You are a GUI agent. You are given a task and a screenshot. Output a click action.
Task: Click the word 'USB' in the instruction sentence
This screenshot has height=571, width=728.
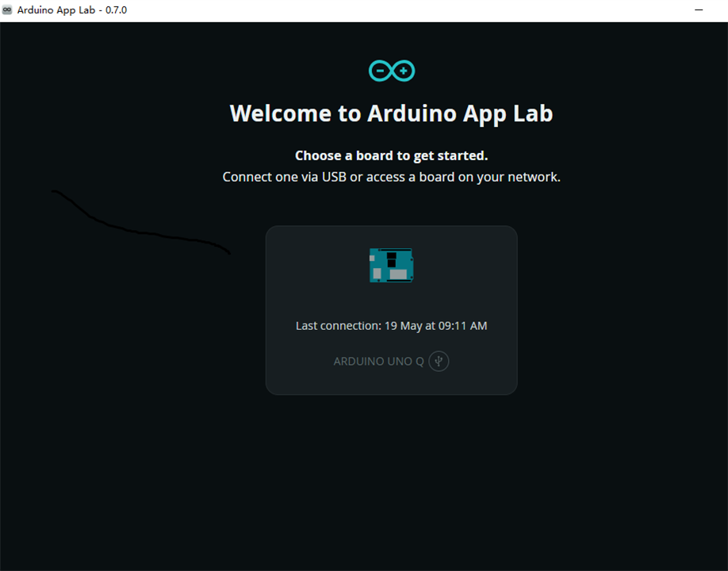335,177
